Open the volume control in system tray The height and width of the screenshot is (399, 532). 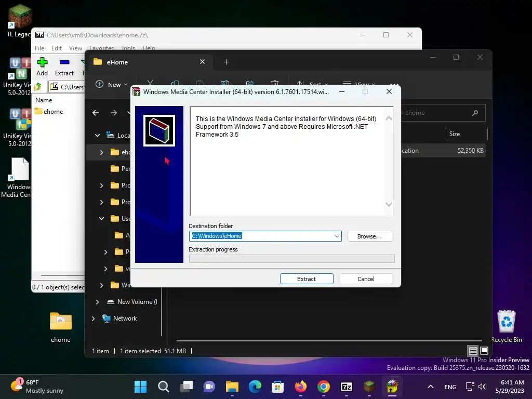(x=482, y=387)
